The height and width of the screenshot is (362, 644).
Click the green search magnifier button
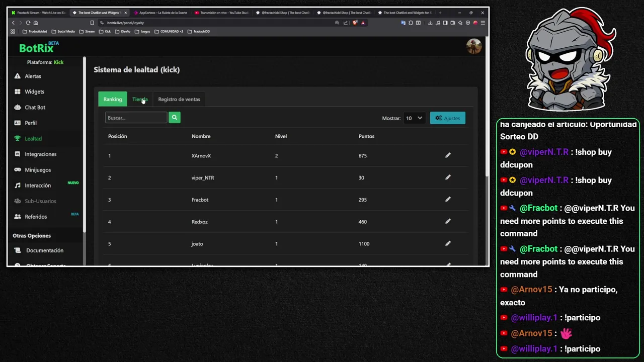[x=175, y=118]
